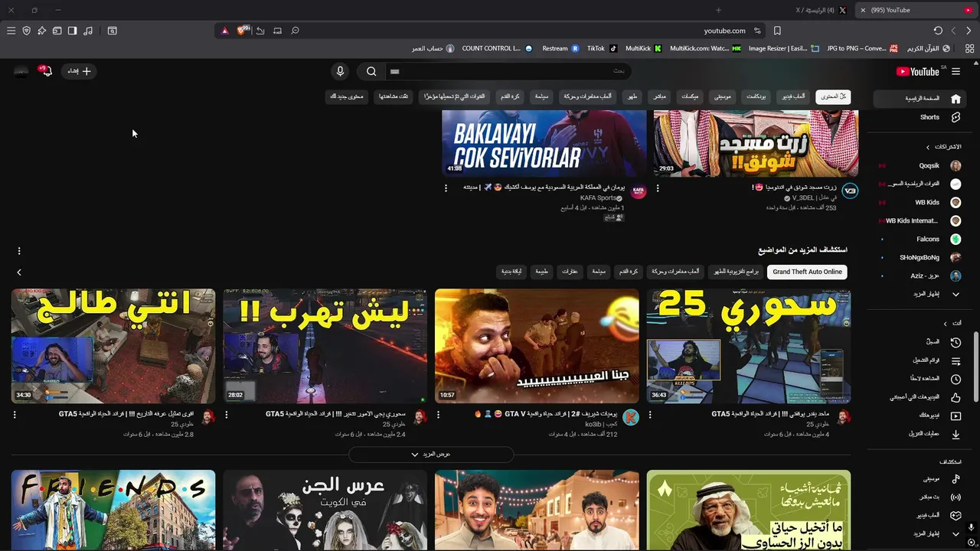Open Gaming (ألعاب فيديو) under Explore sidebar
Screen dimensions: 980x551
(x=919, y=515)
